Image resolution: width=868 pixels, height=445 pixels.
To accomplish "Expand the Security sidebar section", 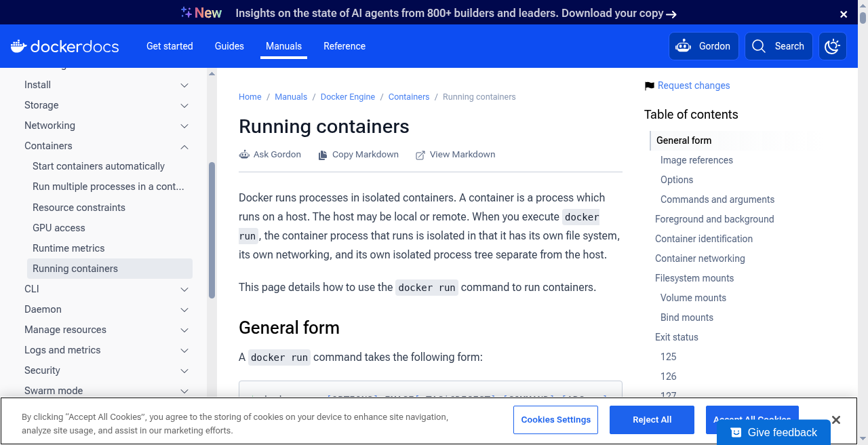I will click(x=184, y=371).
